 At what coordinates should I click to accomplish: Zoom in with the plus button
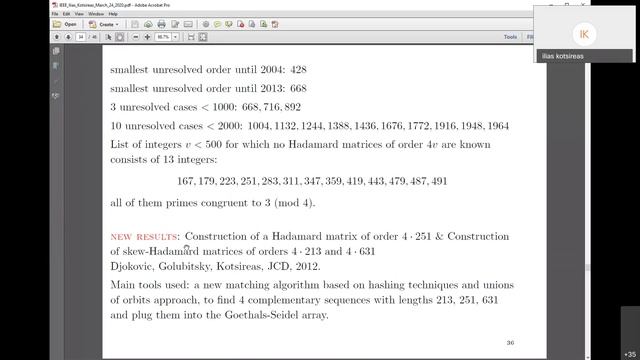tap(147, 37)
